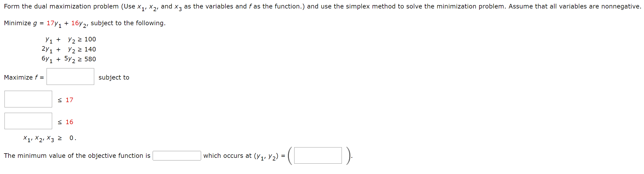Click the label Maximize f =
This screenshot has height=174, width=644.
click(24, 77)
